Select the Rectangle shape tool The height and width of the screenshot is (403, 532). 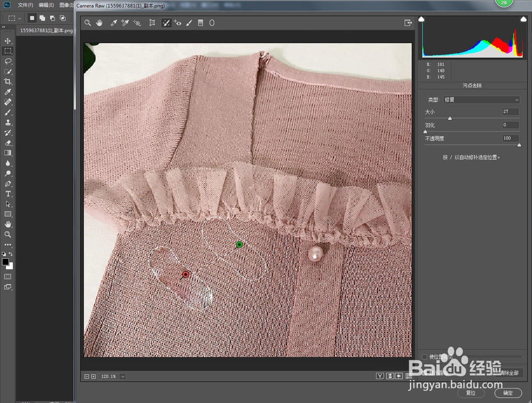[x=8, y=214]
